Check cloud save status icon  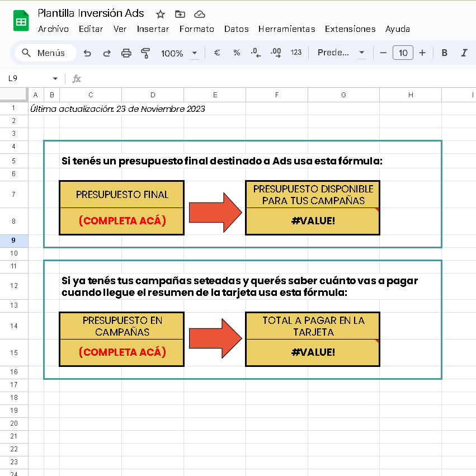[x=200, y=15]
